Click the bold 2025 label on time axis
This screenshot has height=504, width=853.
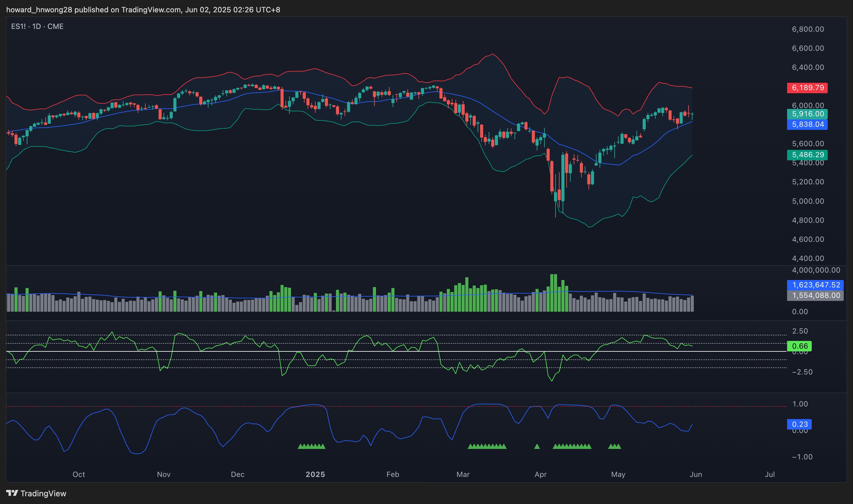pyautogui.click(x=315, y=474)
